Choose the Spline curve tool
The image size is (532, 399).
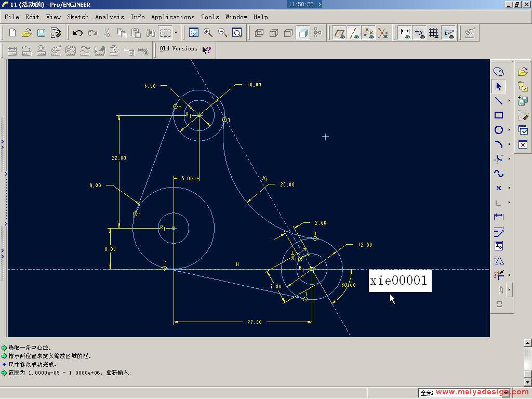coord(498,174)
